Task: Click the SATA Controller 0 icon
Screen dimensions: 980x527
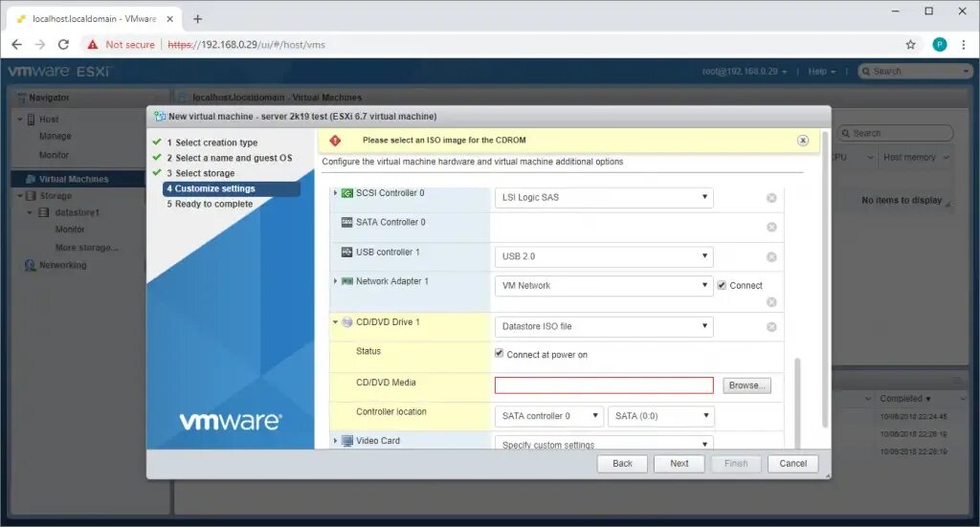Action: 346,222
